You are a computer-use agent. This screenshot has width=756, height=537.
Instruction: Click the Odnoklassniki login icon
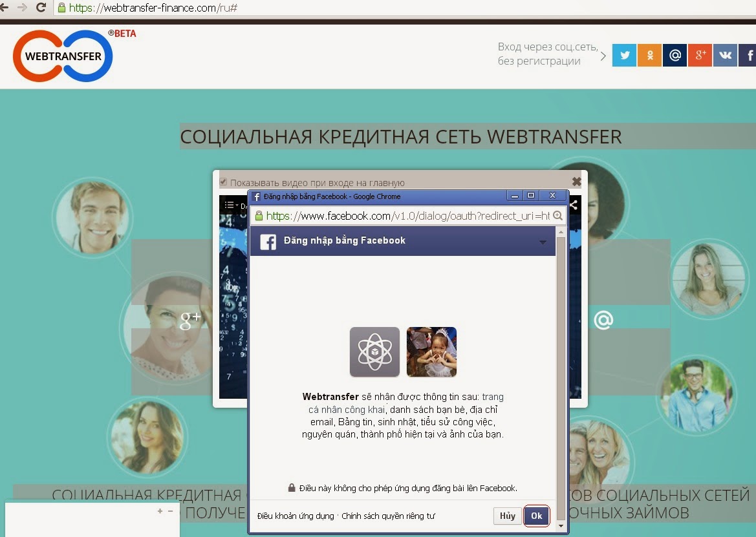pos(649,55)
